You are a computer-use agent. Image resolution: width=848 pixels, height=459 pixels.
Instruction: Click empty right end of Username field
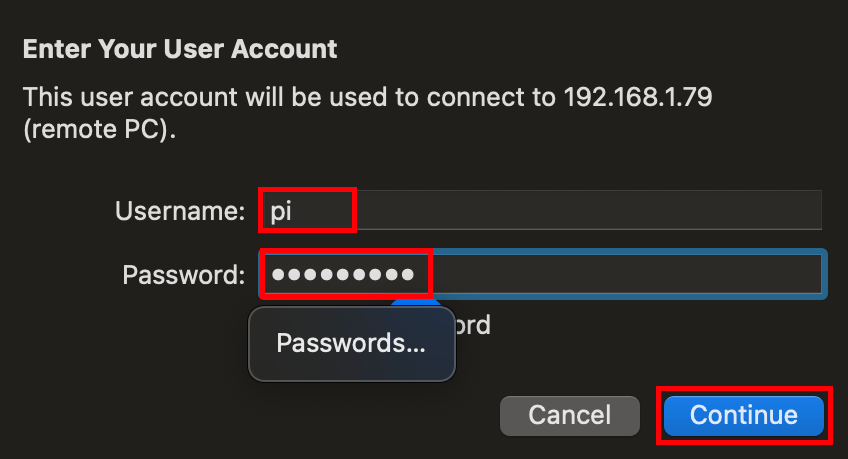coord(760,211)
